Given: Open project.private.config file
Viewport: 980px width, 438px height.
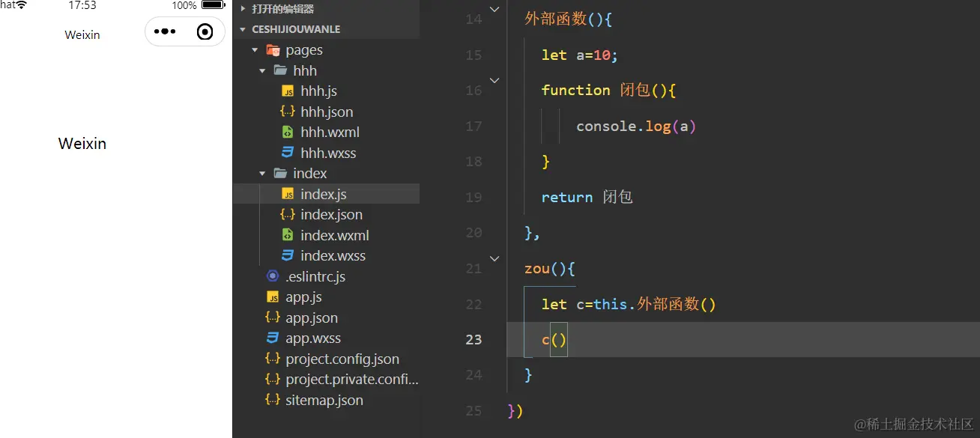Looking at the screenshot, I should (x=352, y=380).
